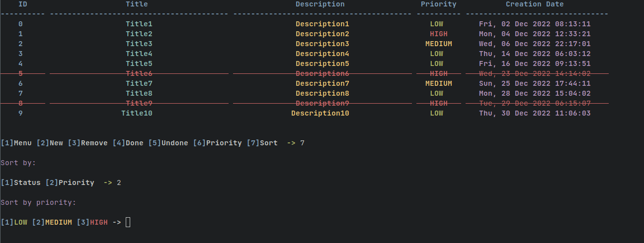
Task: Choose [2]MEDIUM in the sort by priority prompt
Action: tap(52, 222)
